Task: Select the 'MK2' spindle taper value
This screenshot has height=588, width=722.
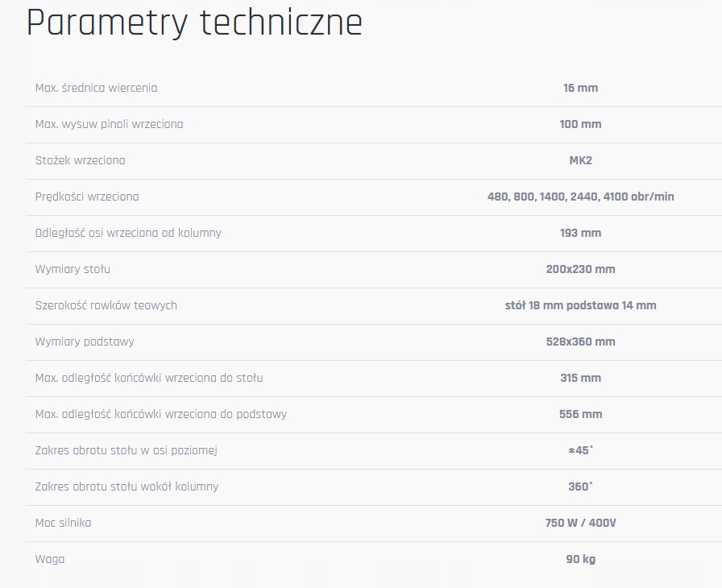Action: click(x=580, y=160)
